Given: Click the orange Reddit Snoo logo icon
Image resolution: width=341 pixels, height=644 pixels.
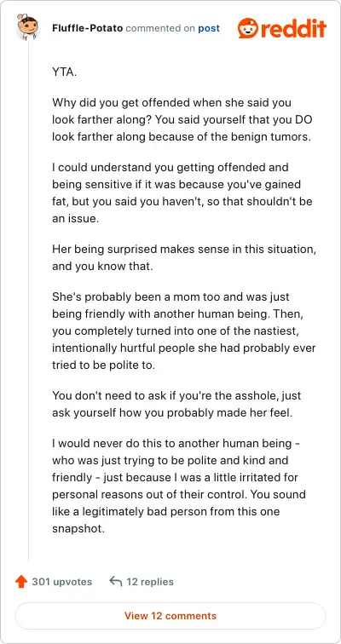Looking at the screenshot, I should [x=248, y=28].
